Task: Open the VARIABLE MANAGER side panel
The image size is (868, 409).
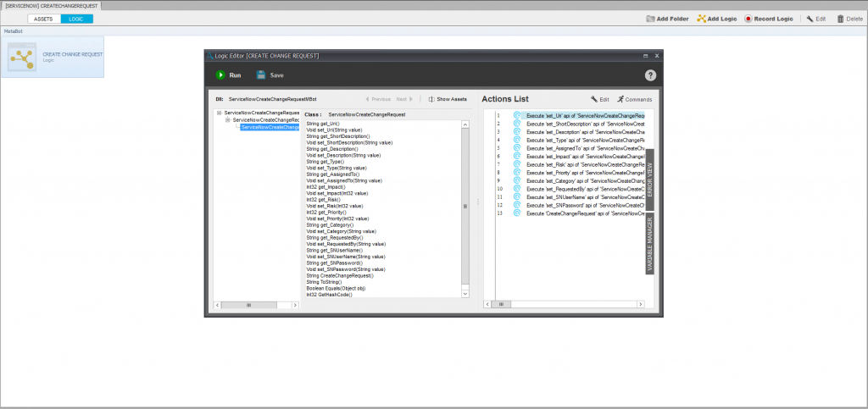Action: click(x=650, y=244)
